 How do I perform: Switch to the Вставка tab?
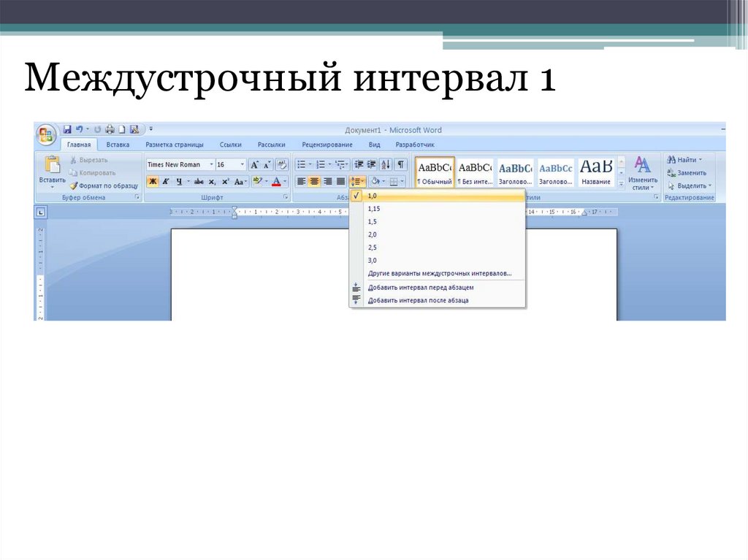tap(118, 145)
